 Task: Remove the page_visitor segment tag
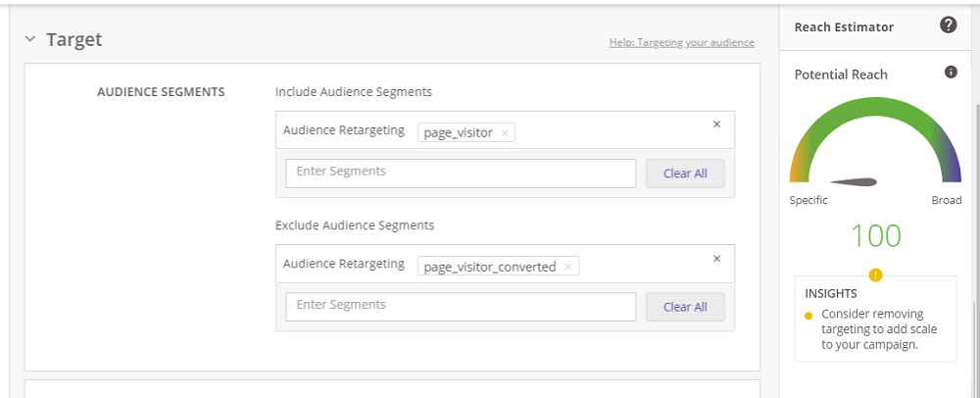tap(505, 133)
